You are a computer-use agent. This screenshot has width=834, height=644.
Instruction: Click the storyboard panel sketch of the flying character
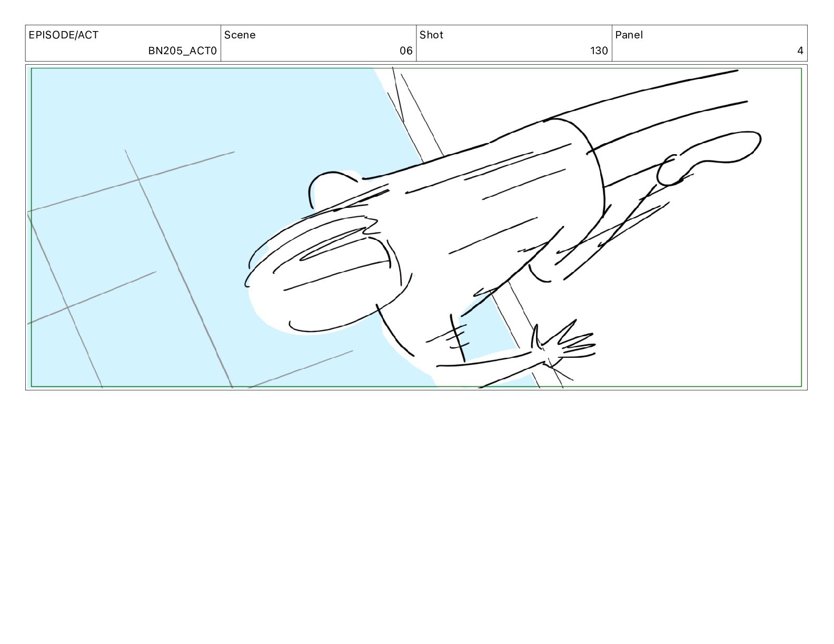click(416, 227)
